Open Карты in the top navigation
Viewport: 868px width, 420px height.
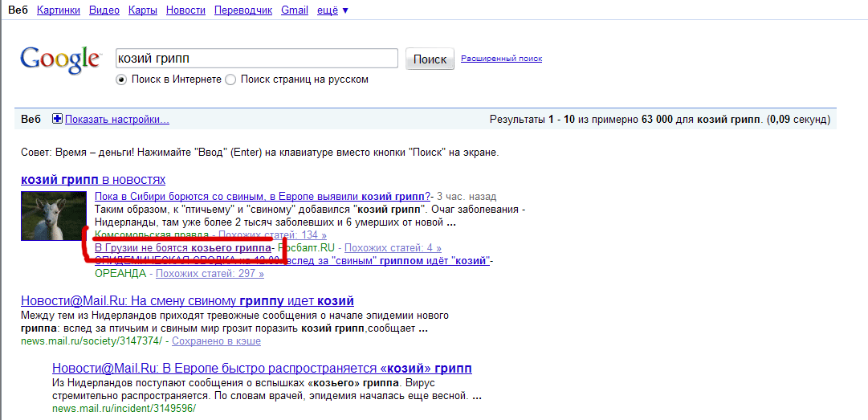coord(143,10)
